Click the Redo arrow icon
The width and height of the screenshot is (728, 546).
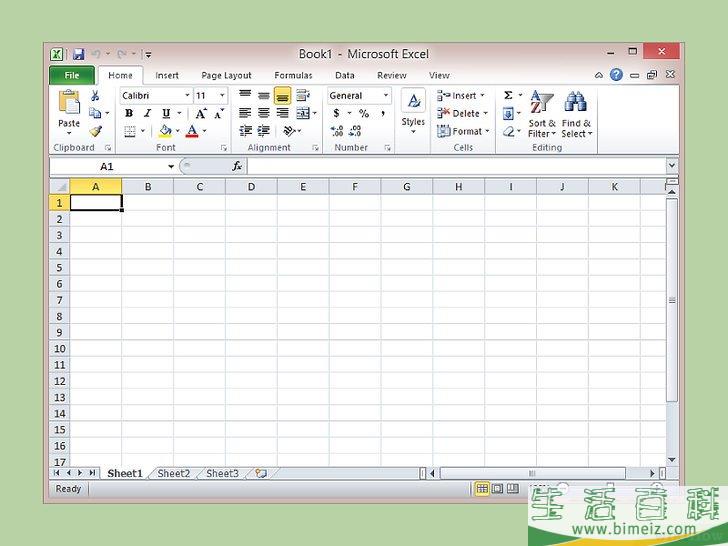122,54
